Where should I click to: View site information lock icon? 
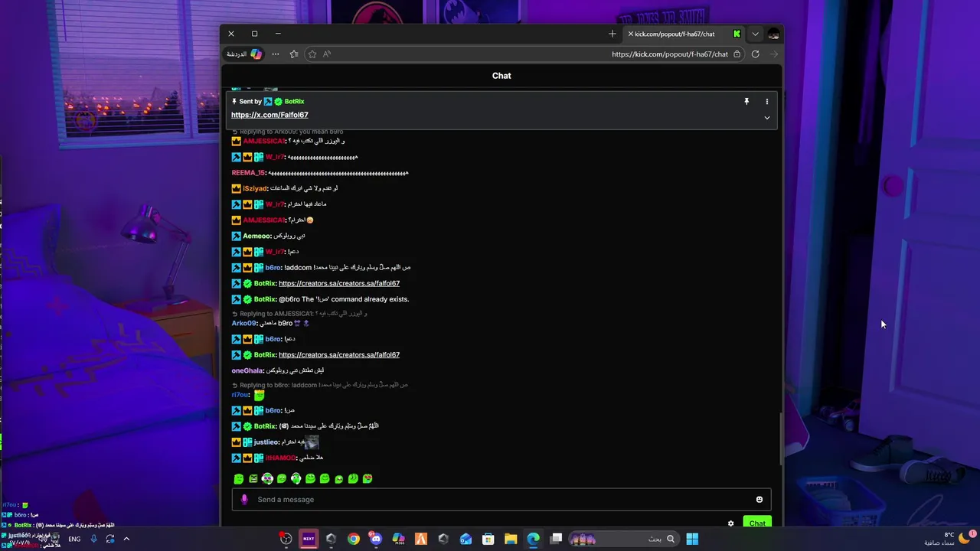click(x=737, y=54)
